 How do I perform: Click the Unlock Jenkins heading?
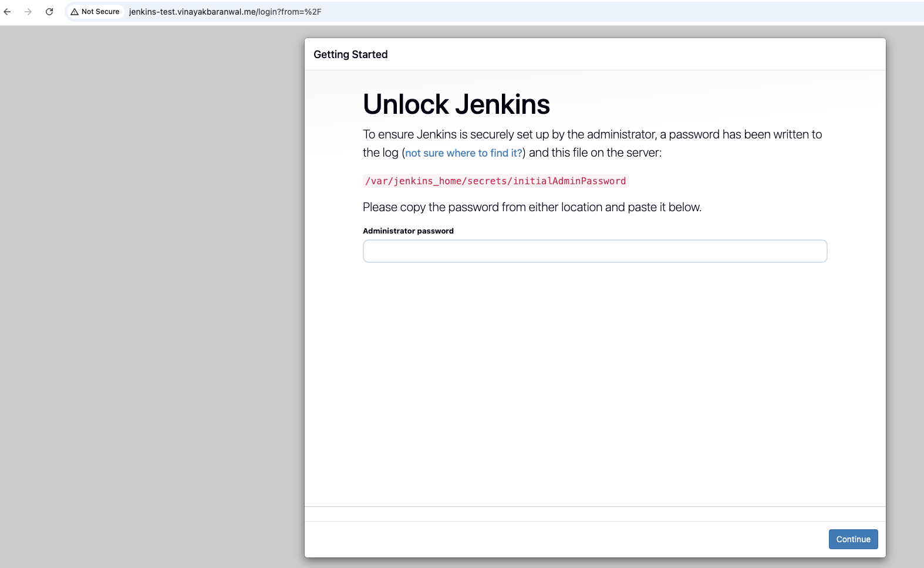[456, 104]
